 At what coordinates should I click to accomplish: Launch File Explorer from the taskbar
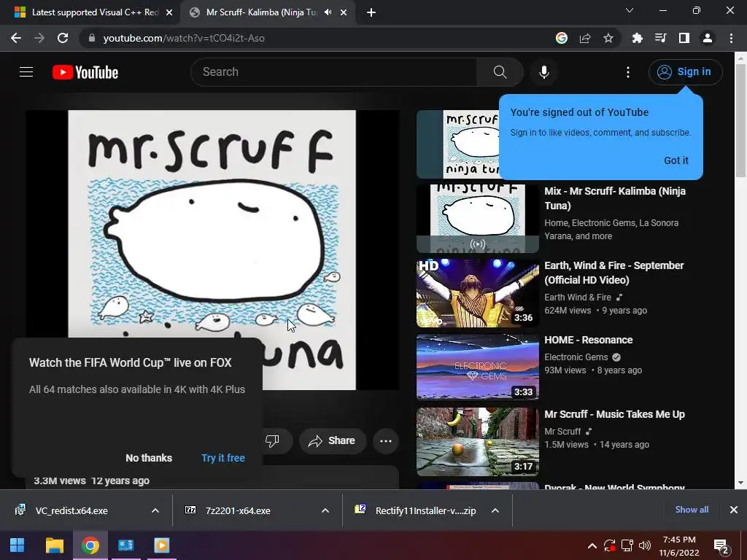click(x=54, y=545)
